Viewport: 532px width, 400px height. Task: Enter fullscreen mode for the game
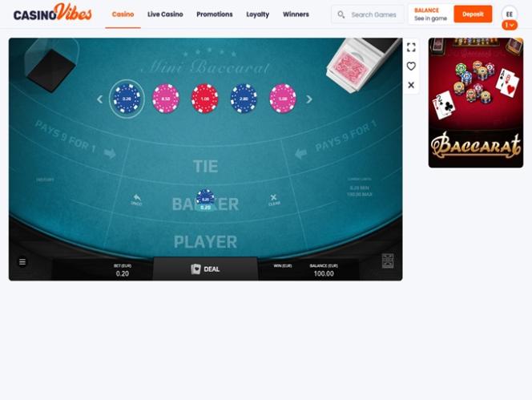(411, 47)
